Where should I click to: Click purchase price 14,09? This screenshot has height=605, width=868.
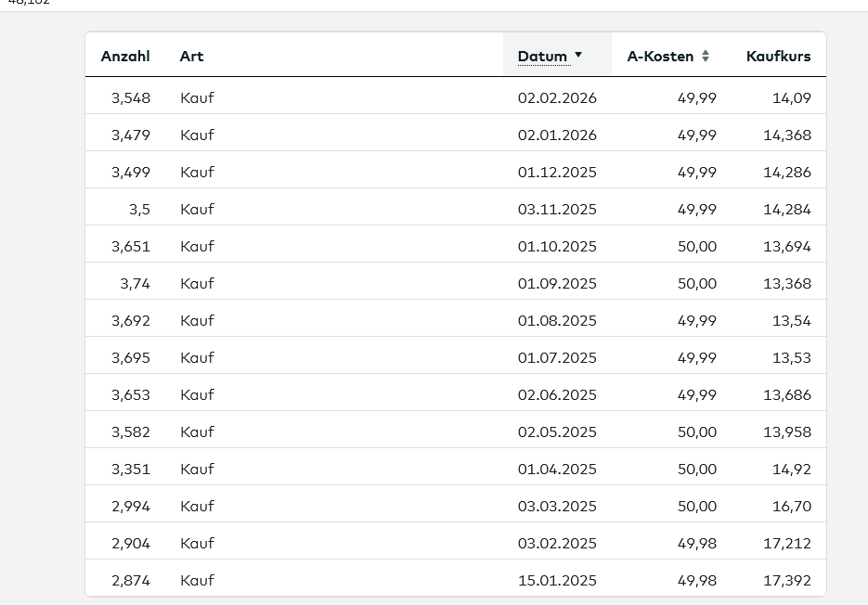click(x=792, y=98)
